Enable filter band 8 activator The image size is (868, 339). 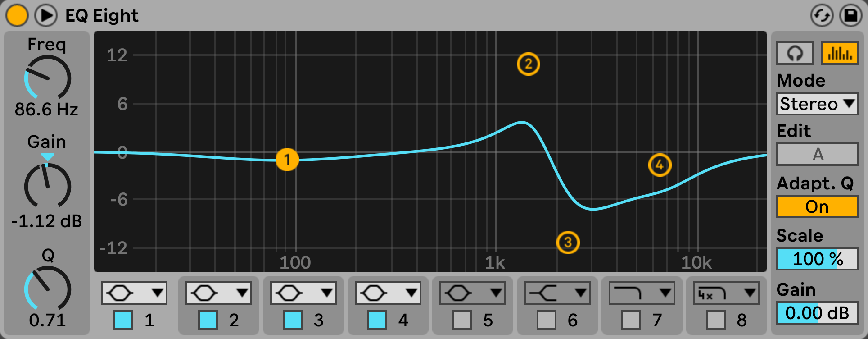716,320
